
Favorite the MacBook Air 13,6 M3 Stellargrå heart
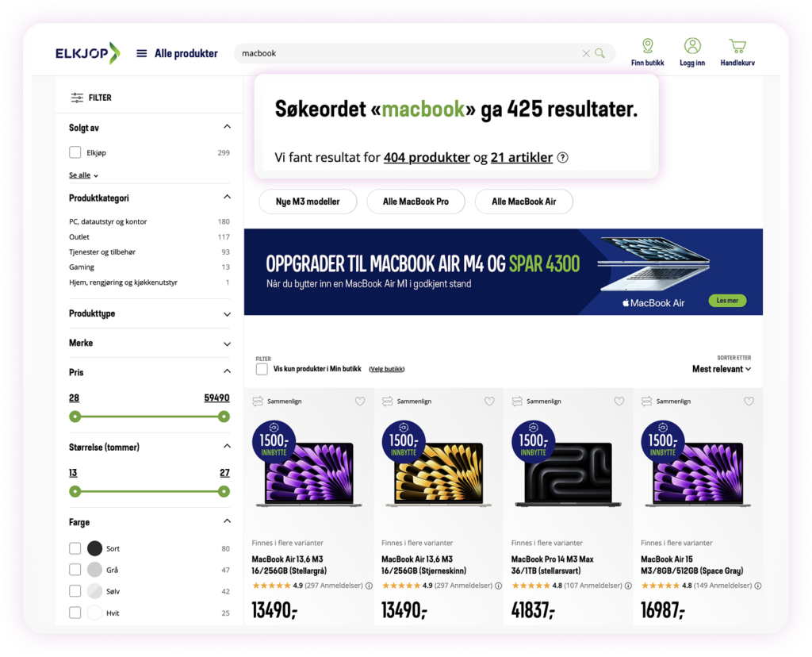(x=360, y=401)
